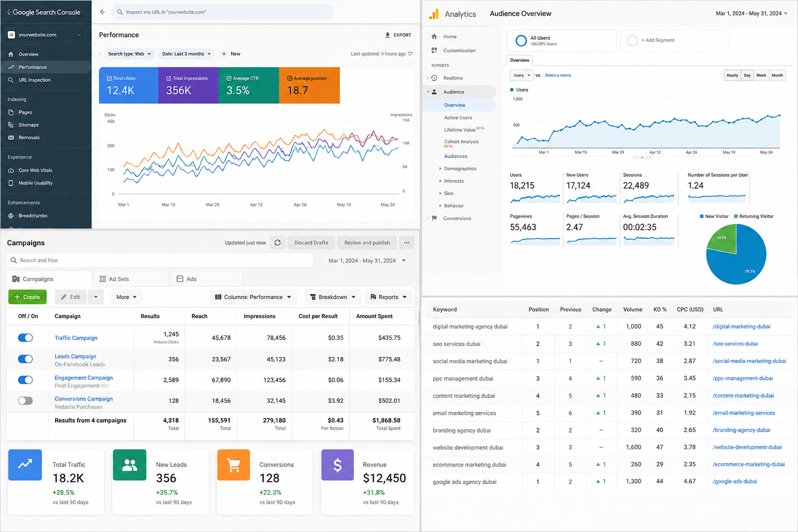Click the Conversions flag icon in Analytics
The image size is (798, 532).
click(x=434, y=218)
